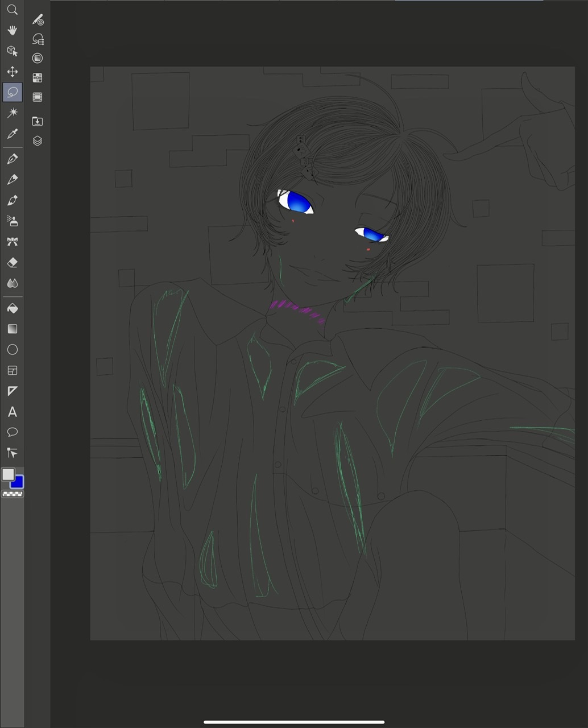
Task: Pick the Auto Select magic wand
Action: coord(12,113)
